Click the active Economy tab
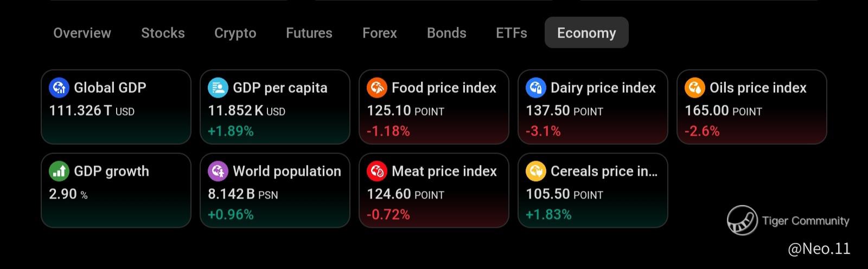Viewport: 868px width, 269px height. coord(586,33)
